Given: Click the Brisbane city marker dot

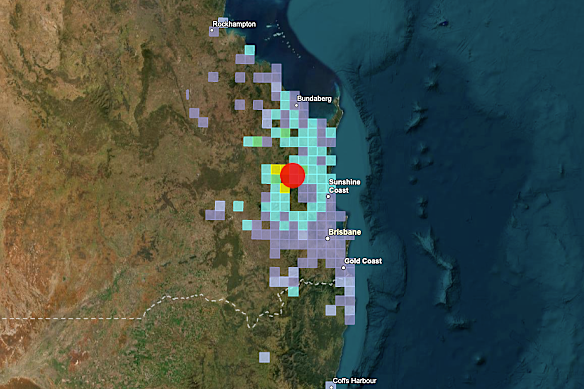Looking at the screenshot, I should pos(328,238).
